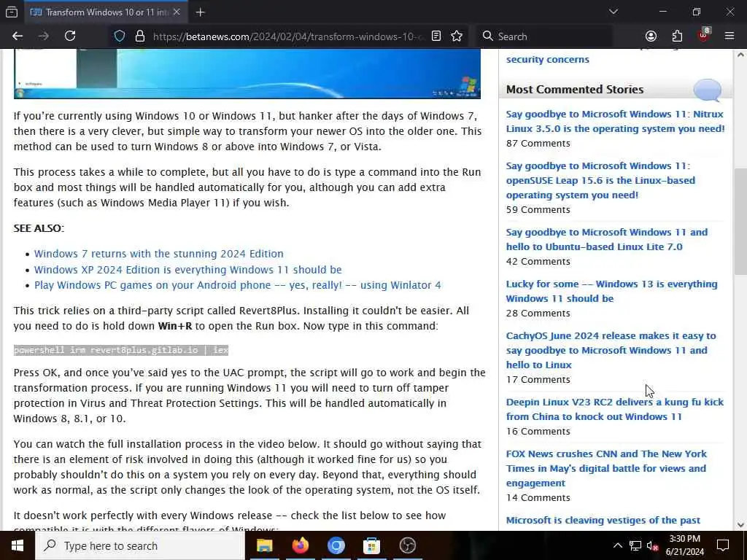Click the Most Commented Stories heading

pos(575,90)
